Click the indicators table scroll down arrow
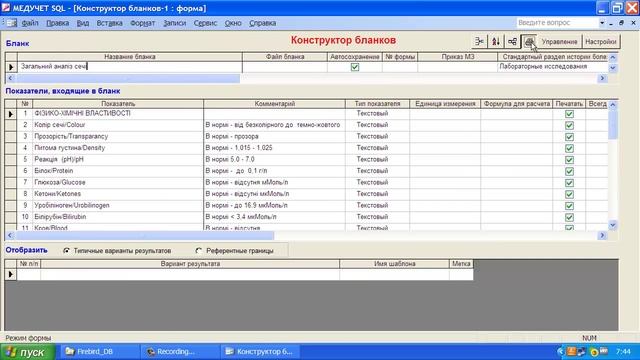Viewport: 640px width, 360px height. pos(613,225)
